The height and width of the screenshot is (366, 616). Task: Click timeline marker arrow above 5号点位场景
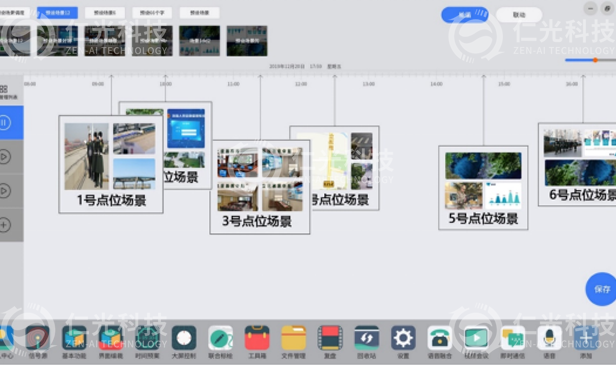pos(484,77)
